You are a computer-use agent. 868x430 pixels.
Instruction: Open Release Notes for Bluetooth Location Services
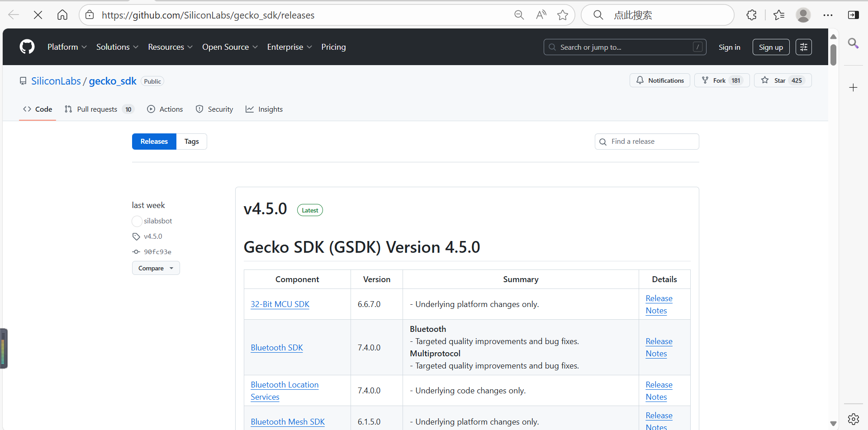tap(659, 391)
